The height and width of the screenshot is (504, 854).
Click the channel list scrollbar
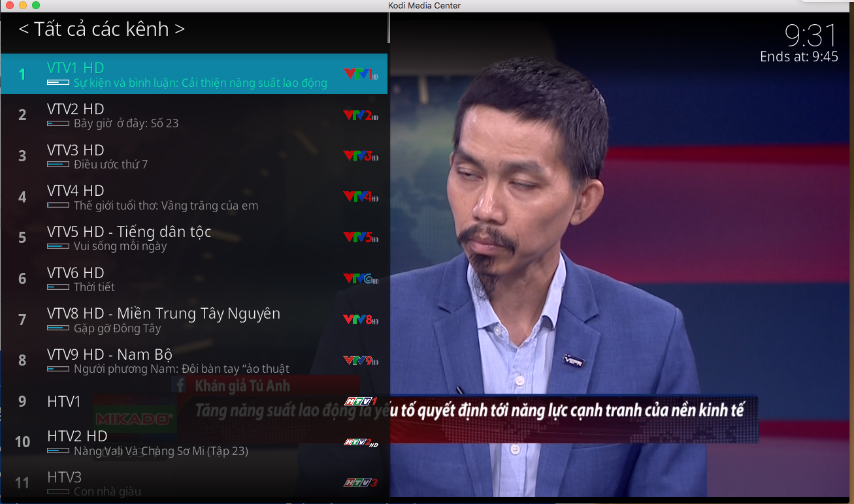(389, 28)
